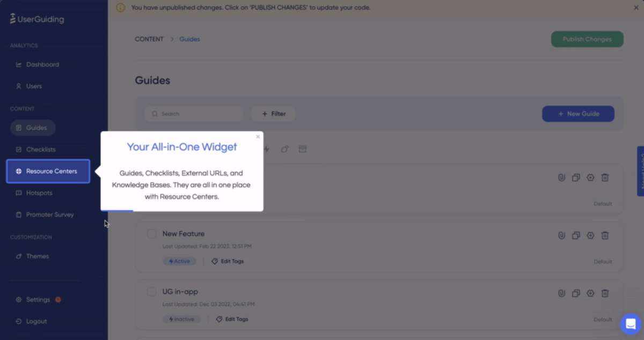This screenshot has width=644, height=340.
Task: Click the archive bulk-action icon
Action: click(303, 149)
